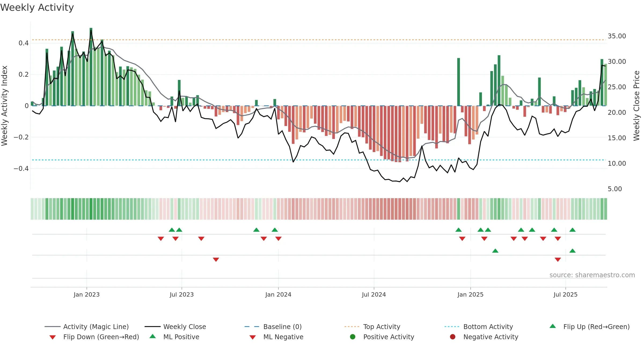Hide the Top Activity legend series
Viewport: 644px width, 362px height.
click(372, 327)
